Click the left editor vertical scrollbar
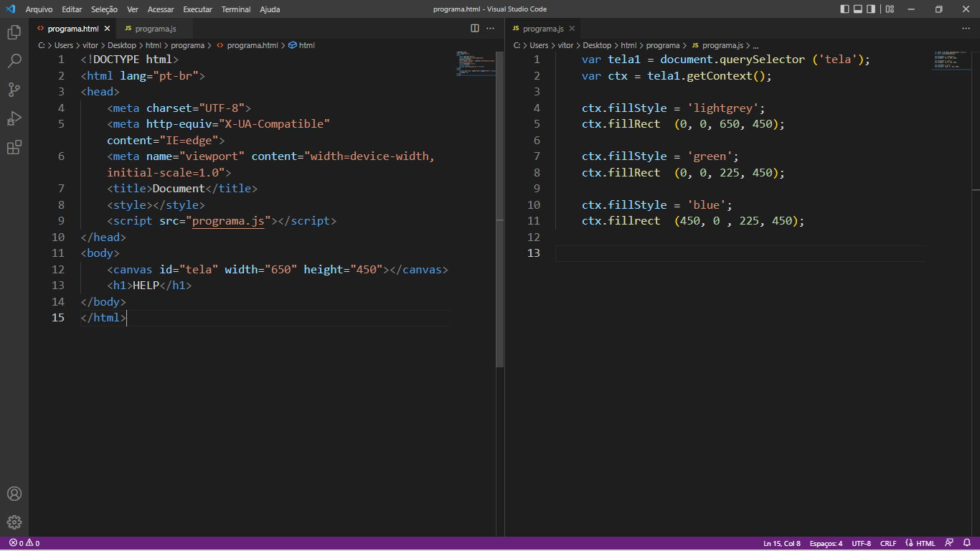980x551 pixels. (500, 208)
